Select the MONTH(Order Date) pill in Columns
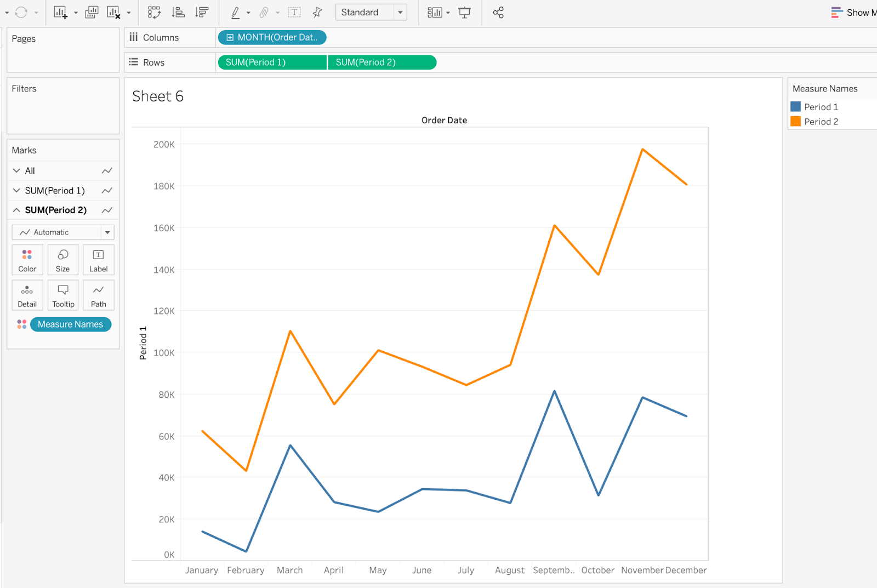877x588 pixels. 272,37
